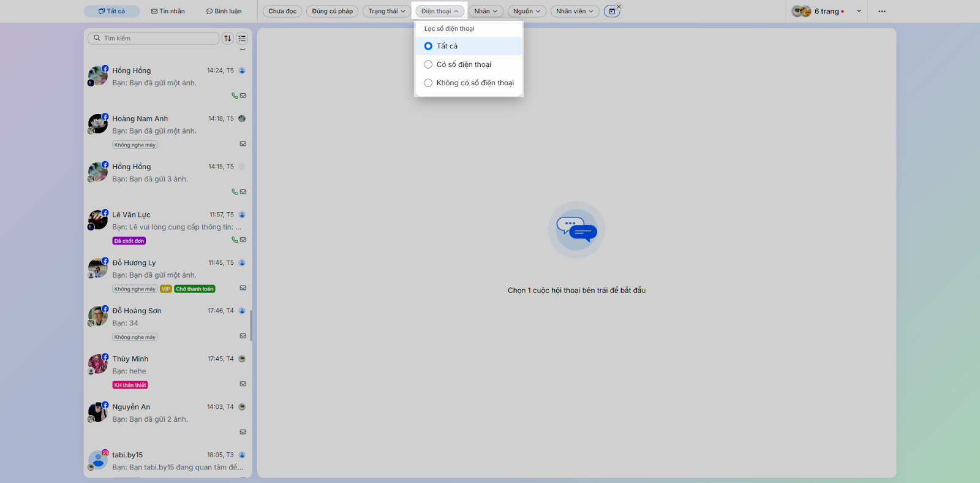
Task: Open Hồng Hồng conversation from 14:15
Action: (168, 179)
